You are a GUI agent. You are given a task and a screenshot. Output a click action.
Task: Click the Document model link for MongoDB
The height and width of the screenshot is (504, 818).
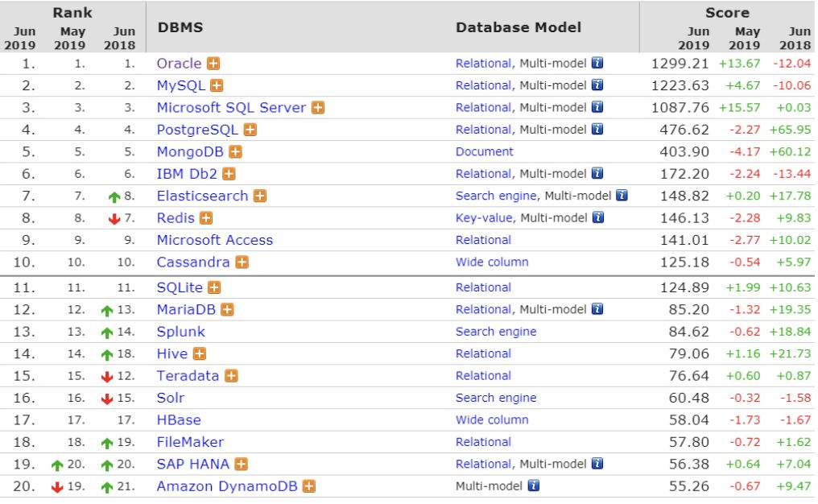(485, 151)
